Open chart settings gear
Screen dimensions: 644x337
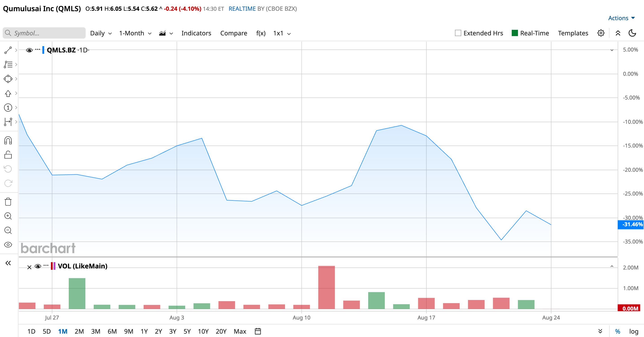pyautogui.click(x=601, y=33)
